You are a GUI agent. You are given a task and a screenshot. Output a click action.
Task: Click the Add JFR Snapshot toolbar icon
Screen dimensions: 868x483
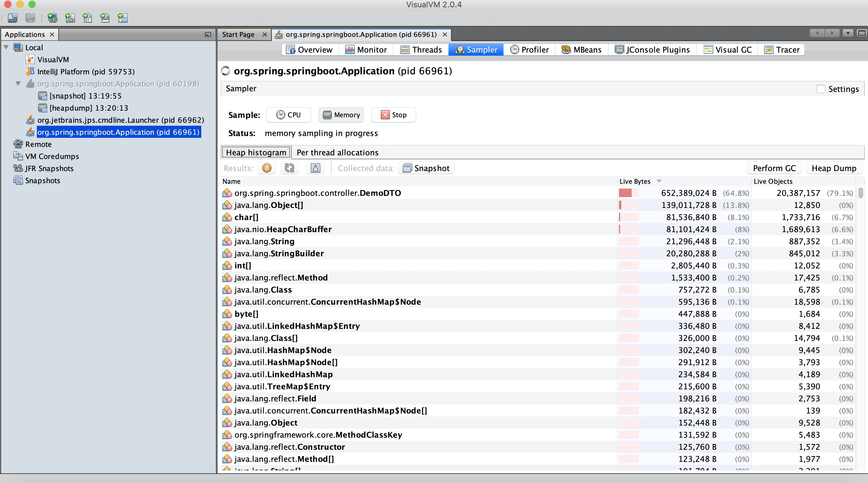[105, 18]
